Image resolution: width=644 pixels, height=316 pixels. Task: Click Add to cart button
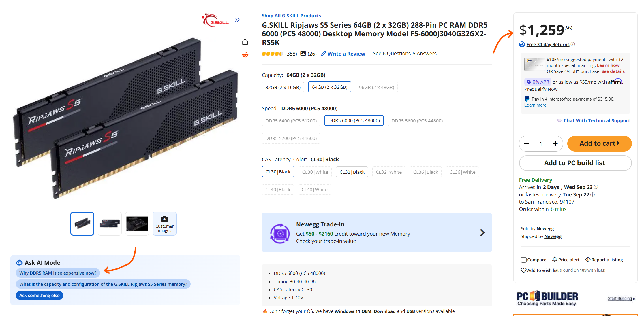pyautogui.click(x=599, y=143)
